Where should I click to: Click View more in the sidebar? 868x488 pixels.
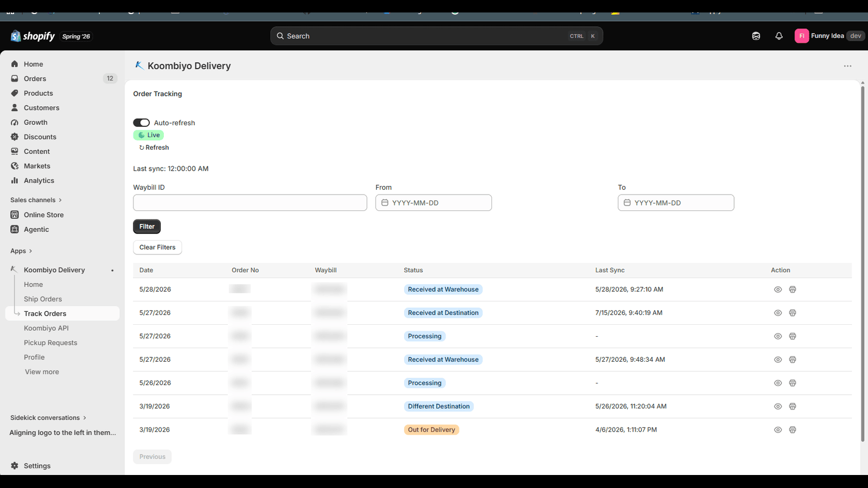click(x=42, y=372)
